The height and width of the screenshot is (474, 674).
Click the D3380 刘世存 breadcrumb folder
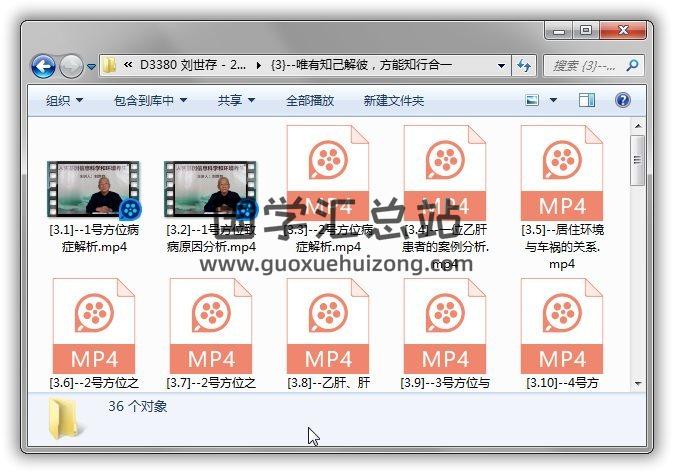pyautogui.click(x=194, y=66)
